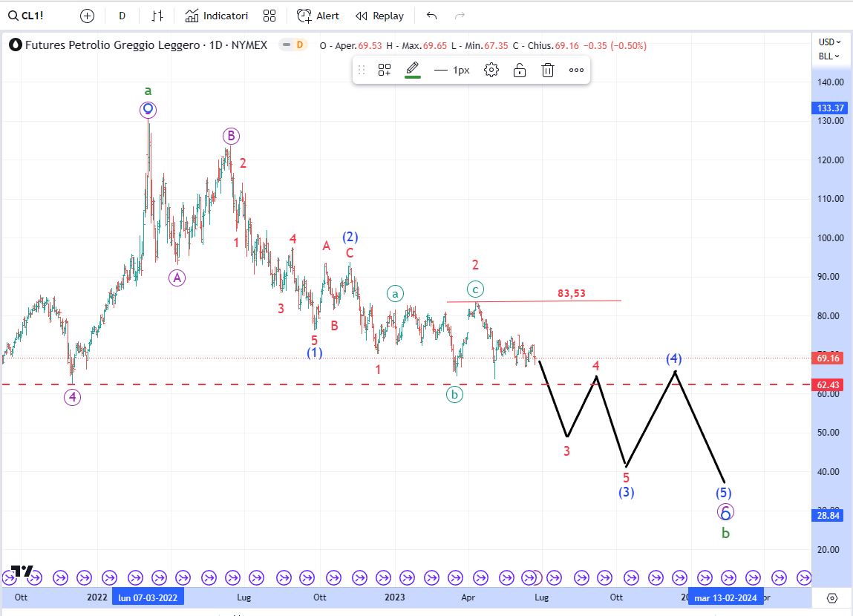Select the blue (3) projection label
This screenshot has width=853, height=616.
(x=626, y=493)
